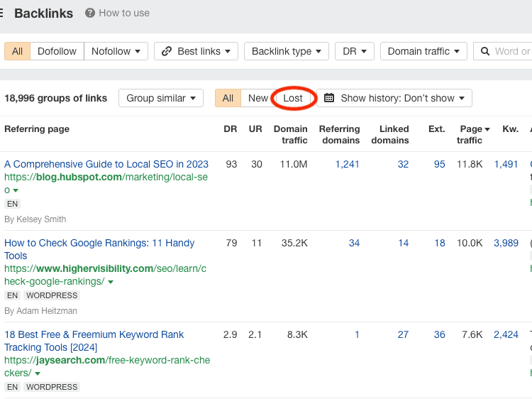532x399 pixels.
Task: Click the calendar icon for Show history
Action: click(329, 98)
